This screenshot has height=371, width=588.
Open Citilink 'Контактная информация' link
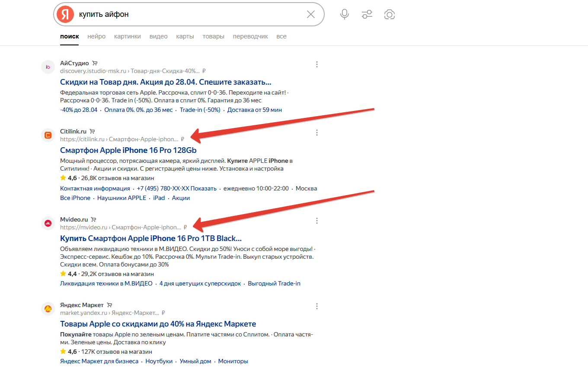pos(95,188)
